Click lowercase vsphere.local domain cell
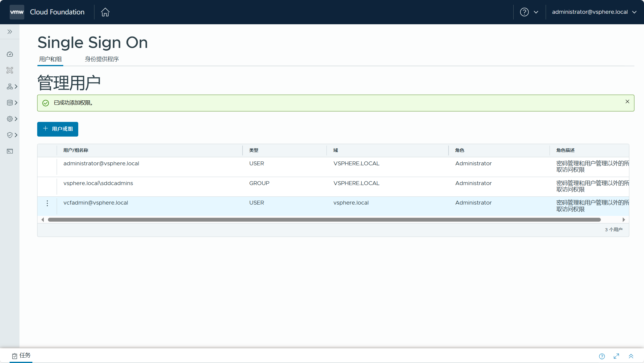 (351, 203)
